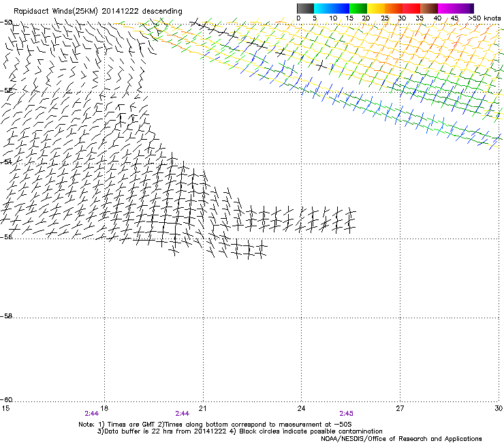The height and width of the screenshot is (443, 504).
Task: Click the purple time '2:45' right of longitude 24
Action: 346,414
